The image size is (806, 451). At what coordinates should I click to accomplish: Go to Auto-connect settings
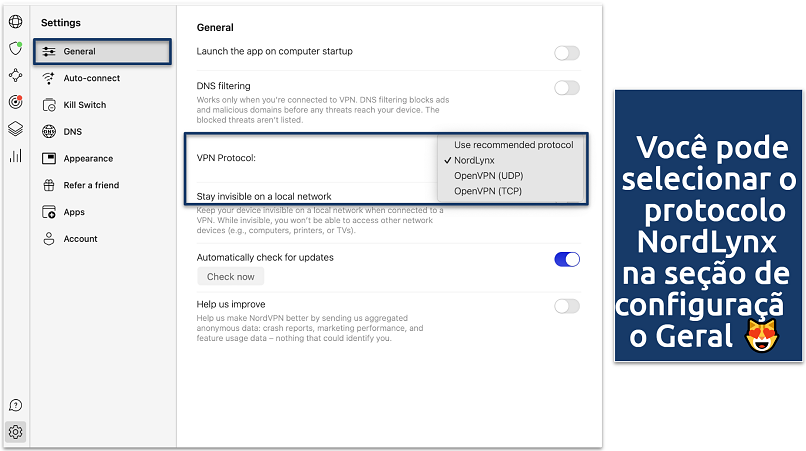click(x=91, y=78)
